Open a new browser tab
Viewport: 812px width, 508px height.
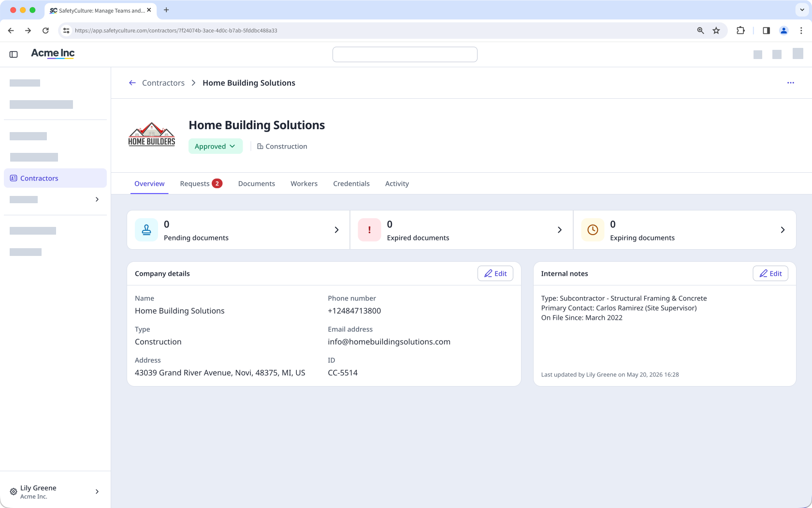pyautogui.click(x=166, y=10)
